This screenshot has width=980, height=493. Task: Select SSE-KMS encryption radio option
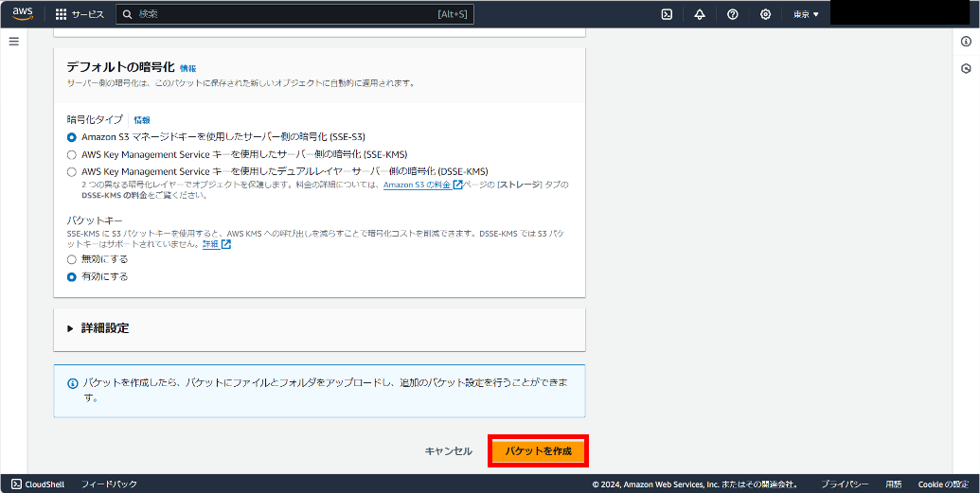pyautogui.click(x=71, y=154)
